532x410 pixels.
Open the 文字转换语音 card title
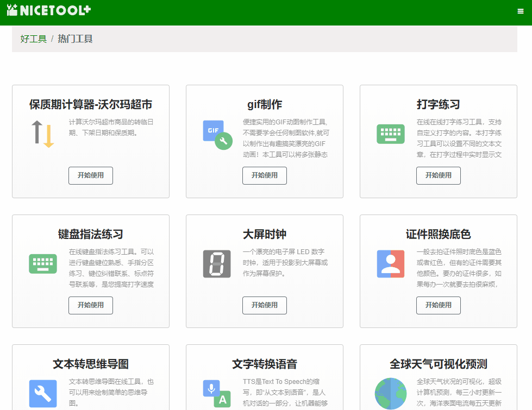(x=265, y=364)
